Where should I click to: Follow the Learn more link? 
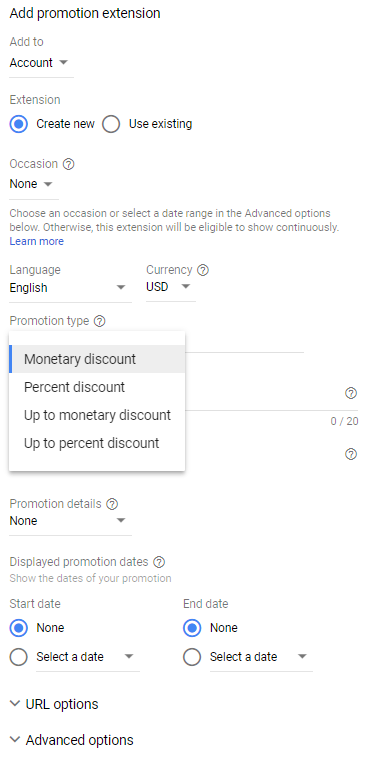tap(36, 241)
